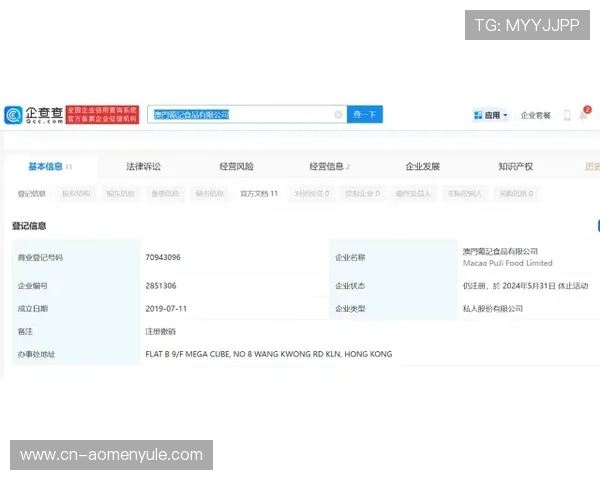The image size is (600, 480).
Task: Select the 股东信息 sub-tab
Action: point(120,194)
